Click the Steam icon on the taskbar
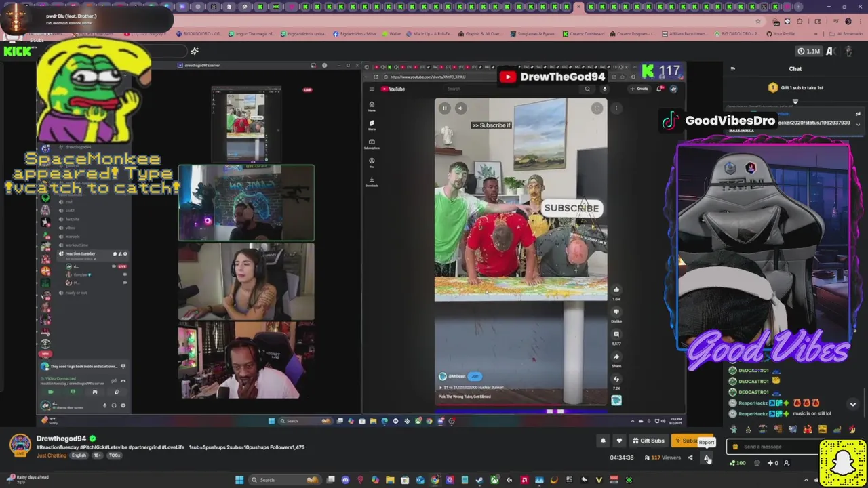 (479, 480)
